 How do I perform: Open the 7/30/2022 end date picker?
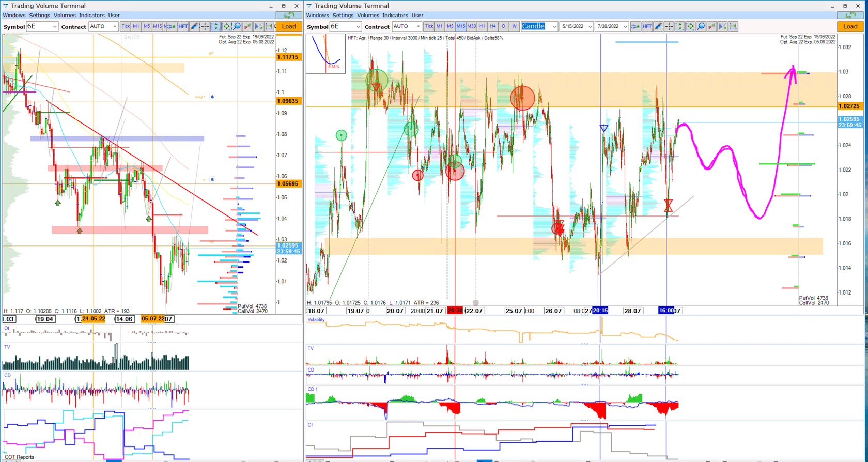click(611, 26)
